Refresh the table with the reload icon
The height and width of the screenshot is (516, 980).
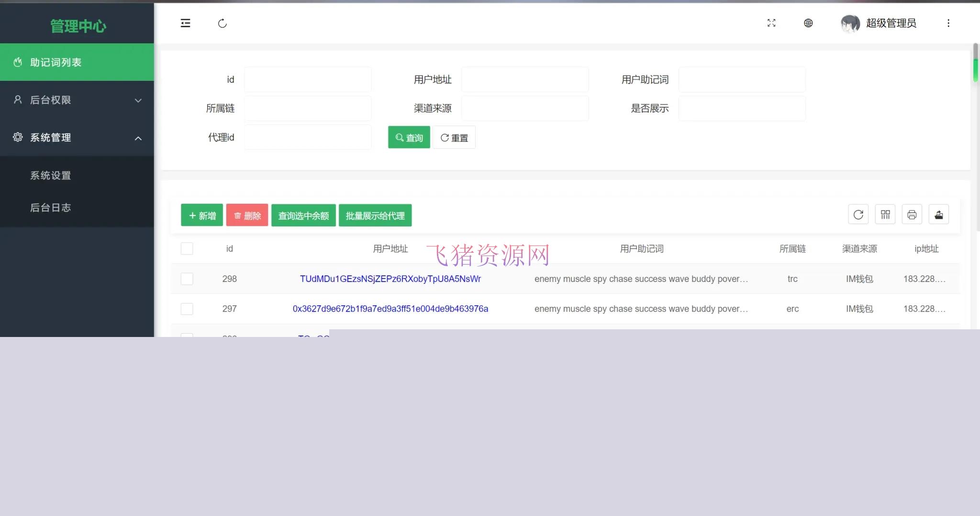tap(858, 214)
